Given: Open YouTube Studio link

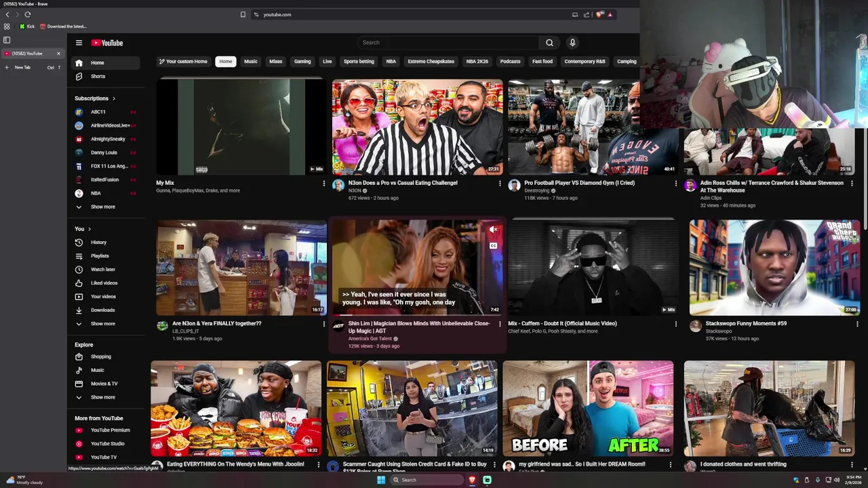Looking at the screenshot, I should coord(107,443).
